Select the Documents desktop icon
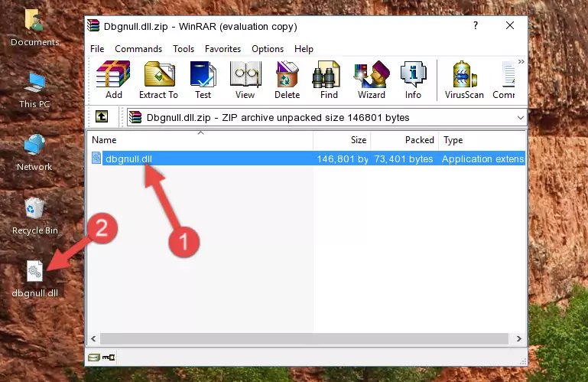Screen dimensions: 588x382 click(34, 28)
